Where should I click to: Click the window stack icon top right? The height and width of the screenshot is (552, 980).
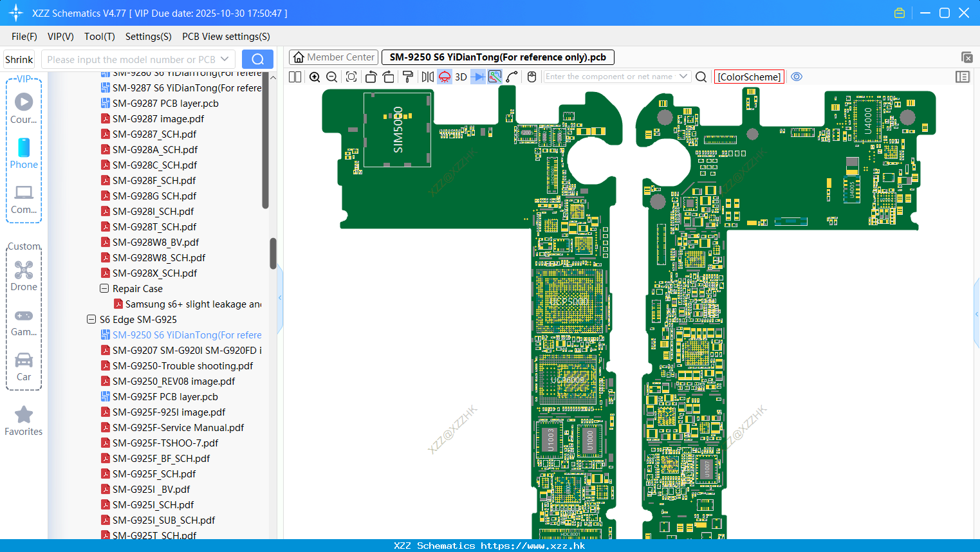coord(966,57)
